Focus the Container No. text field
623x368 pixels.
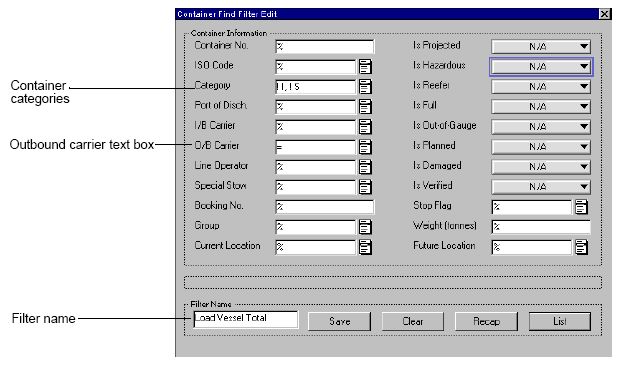pyautogui.click(x=325, y=46)
